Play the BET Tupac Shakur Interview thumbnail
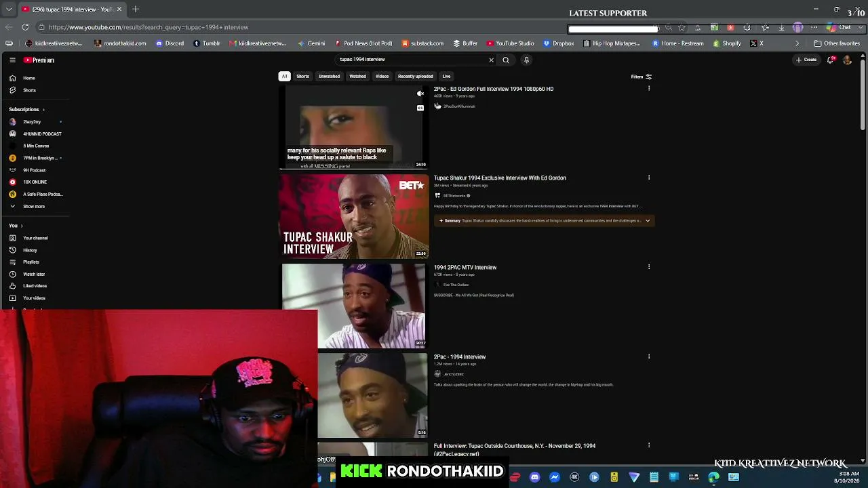 pyautogui.click(x=355, y=216)
